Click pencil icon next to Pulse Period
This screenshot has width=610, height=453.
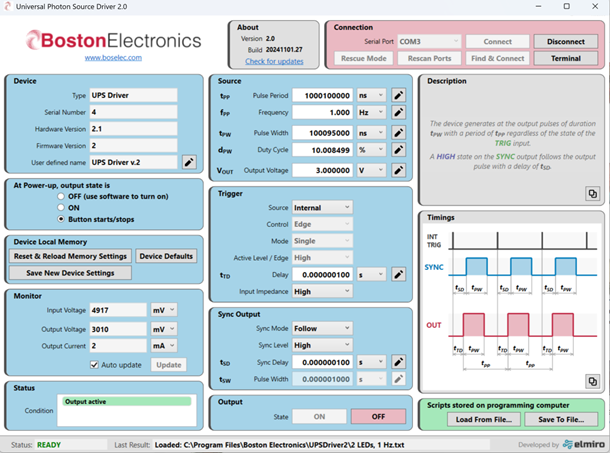pos(398,95)
